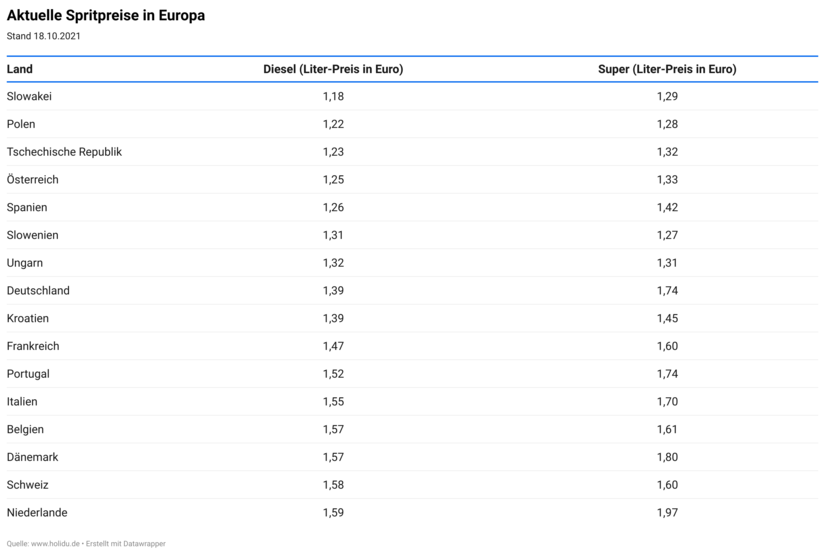
Task: Click Super price 1,27 for Slowenien
Action: click(667, 235)
